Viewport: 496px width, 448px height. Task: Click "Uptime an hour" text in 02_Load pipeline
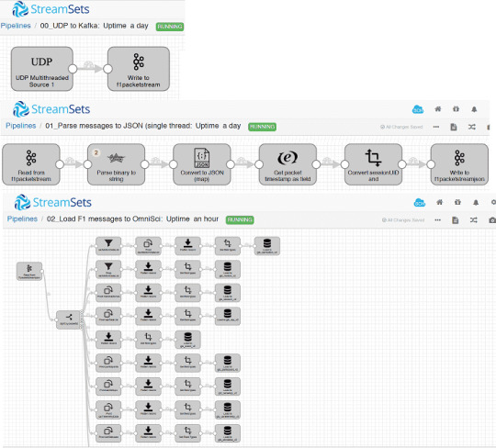click(x=192, y=218)
